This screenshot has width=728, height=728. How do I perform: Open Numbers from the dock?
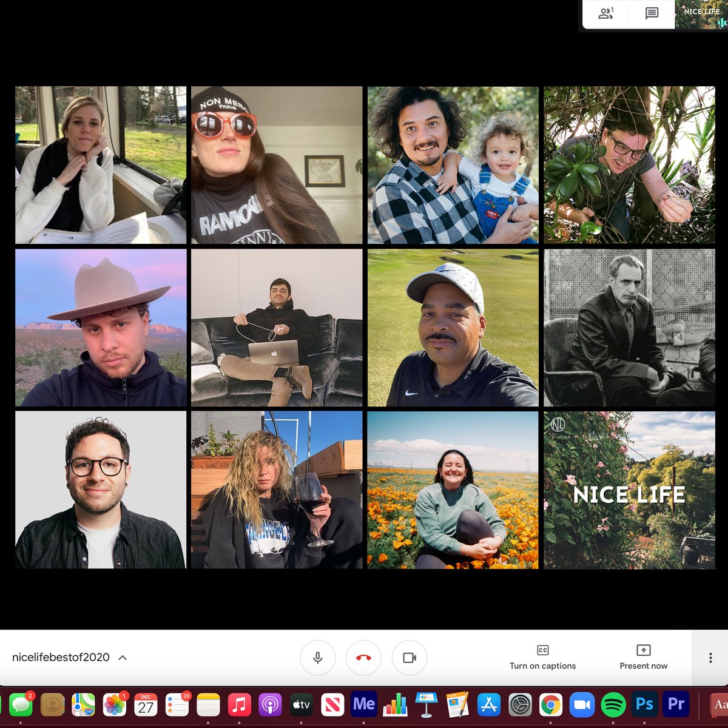coord(395,704)
